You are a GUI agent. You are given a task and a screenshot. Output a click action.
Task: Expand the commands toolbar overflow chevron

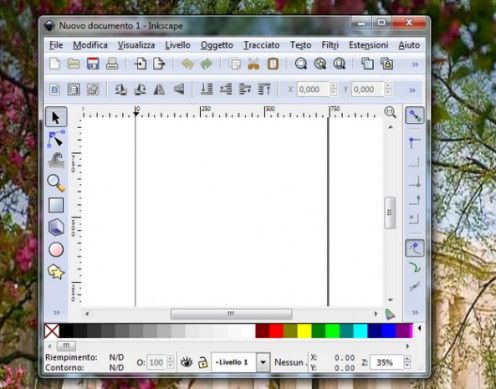pos(415,64)
